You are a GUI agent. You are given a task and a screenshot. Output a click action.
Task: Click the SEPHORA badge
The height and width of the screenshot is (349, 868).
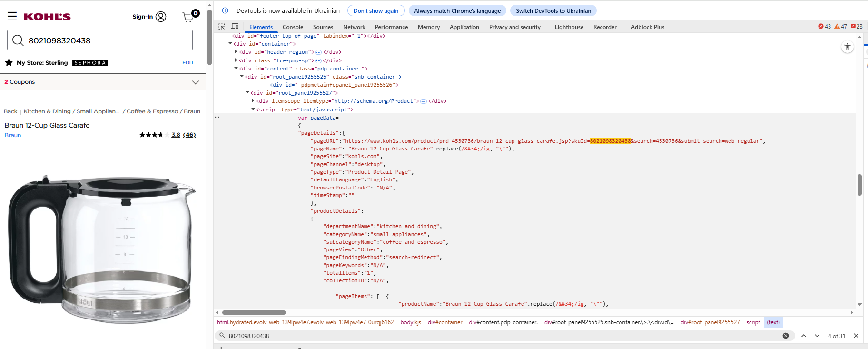90,63
